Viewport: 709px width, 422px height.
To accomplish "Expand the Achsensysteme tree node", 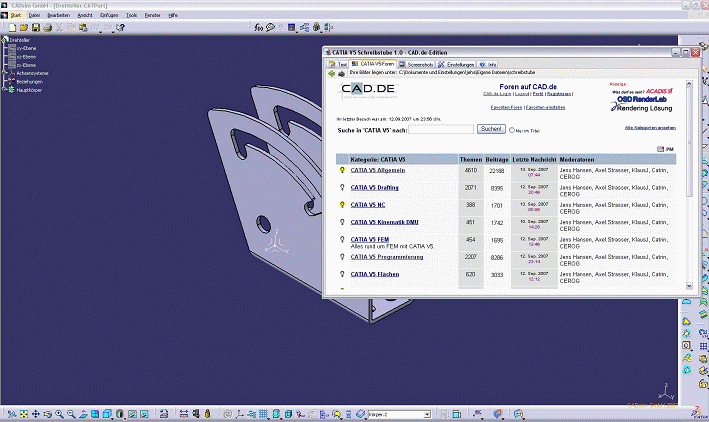I will [x=5, y=73].
